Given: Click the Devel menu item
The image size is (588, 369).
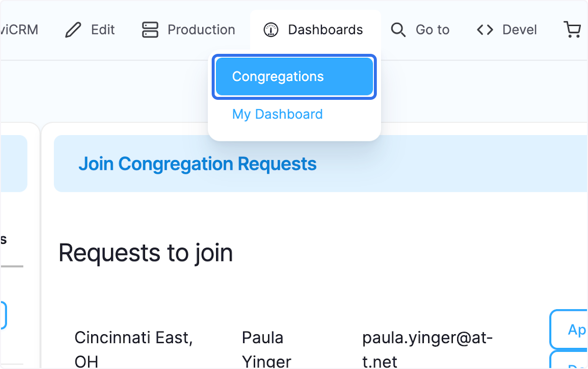Looking at the screenshot, I should pyautogui.click(x=519, y=29).
